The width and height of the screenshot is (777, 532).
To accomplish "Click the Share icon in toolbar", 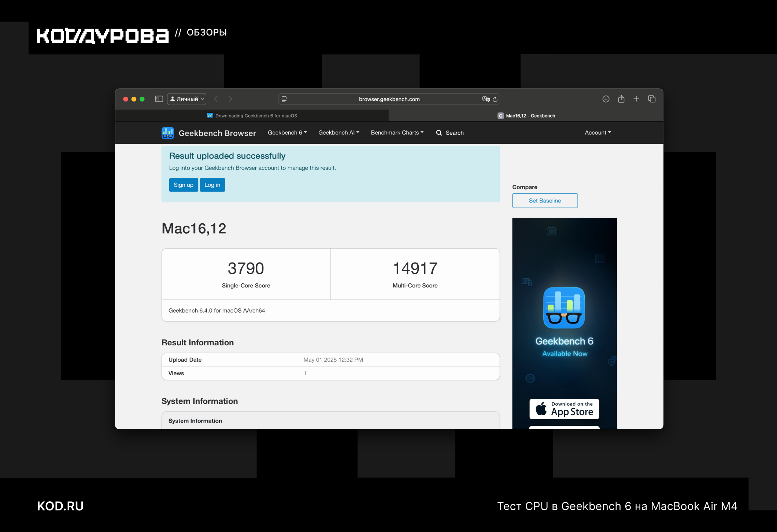I will point(621,99).
